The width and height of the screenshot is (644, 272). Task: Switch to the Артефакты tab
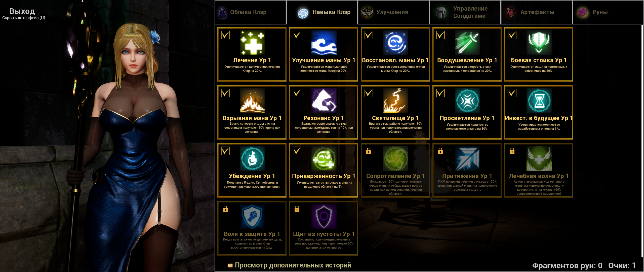[537, 12]
